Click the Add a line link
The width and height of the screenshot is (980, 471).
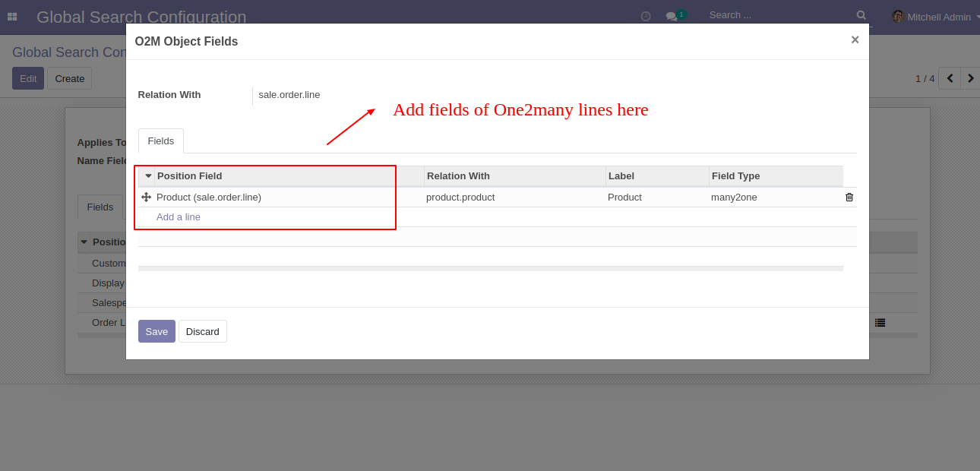pyautogui.click(x=179, y=217)
